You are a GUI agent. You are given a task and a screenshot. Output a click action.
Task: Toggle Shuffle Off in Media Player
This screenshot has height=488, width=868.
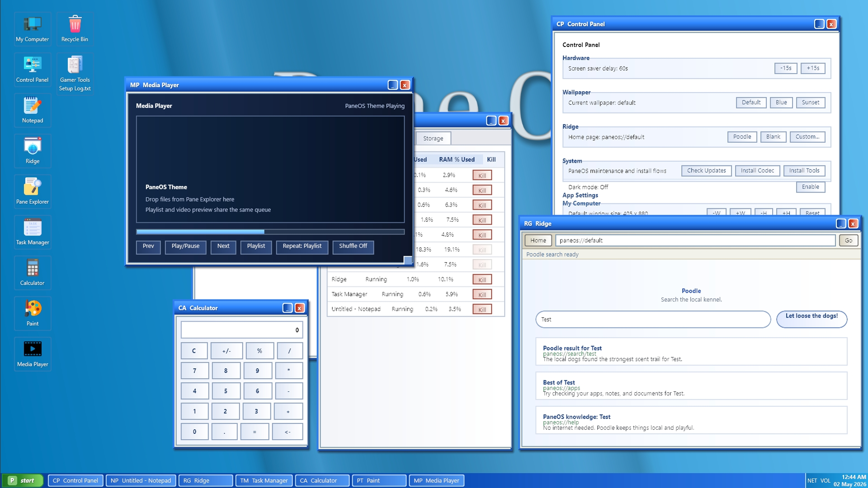(353, 247)
